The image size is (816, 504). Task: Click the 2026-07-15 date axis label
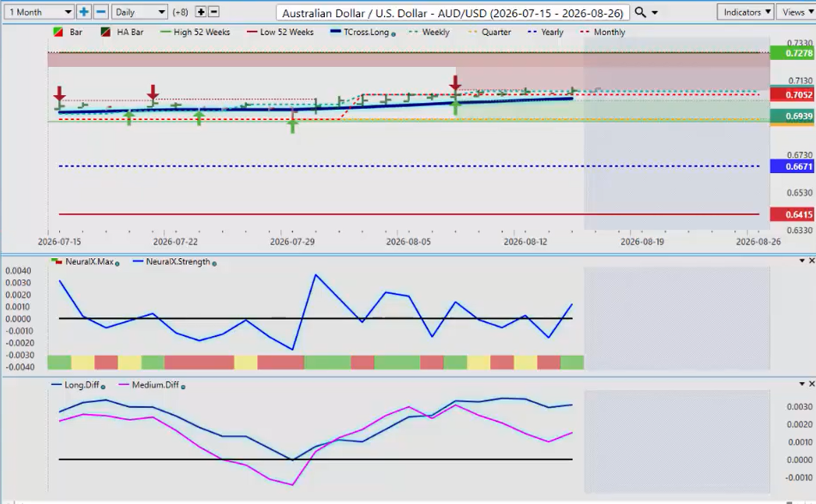point(59,242)
